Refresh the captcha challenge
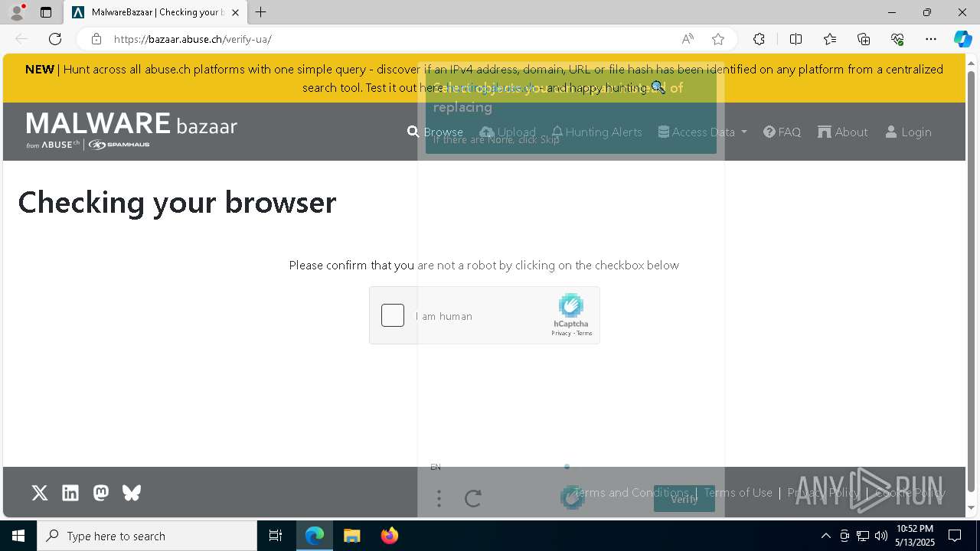 pos(473,499)
